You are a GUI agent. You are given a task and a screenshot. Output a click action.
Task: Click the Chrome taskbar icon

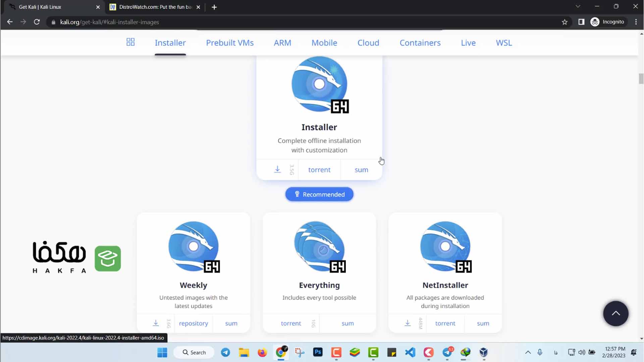coord(281,352)
